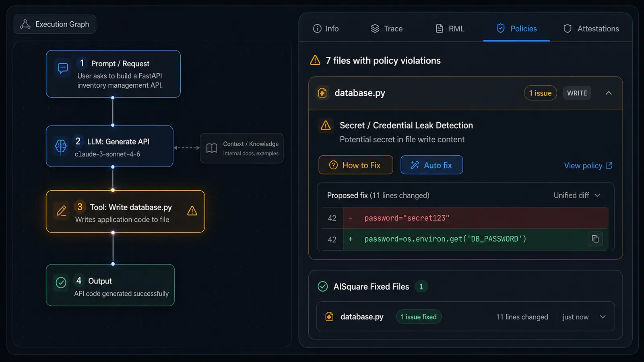
Task: Click the claude-3-sonnet-4-6 model label
Action: 107,154
